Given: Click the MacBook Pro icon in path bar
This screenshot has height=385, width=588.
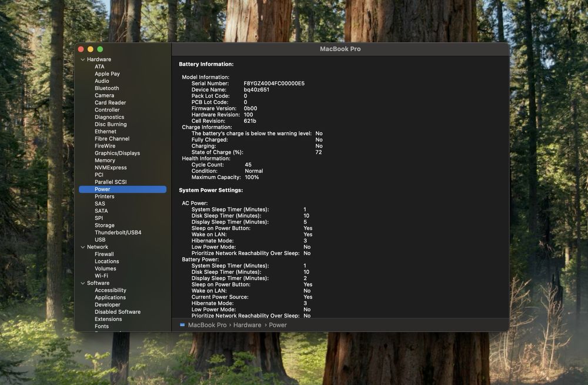Looking at the screenshot, I should (182, 325).
